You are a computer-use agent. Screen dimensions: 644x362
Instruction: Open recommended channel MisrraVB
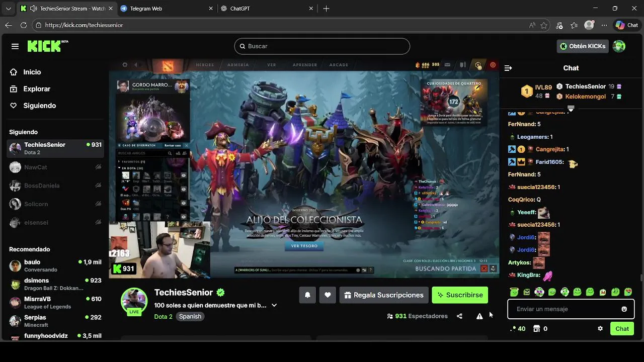click(55, 303)
